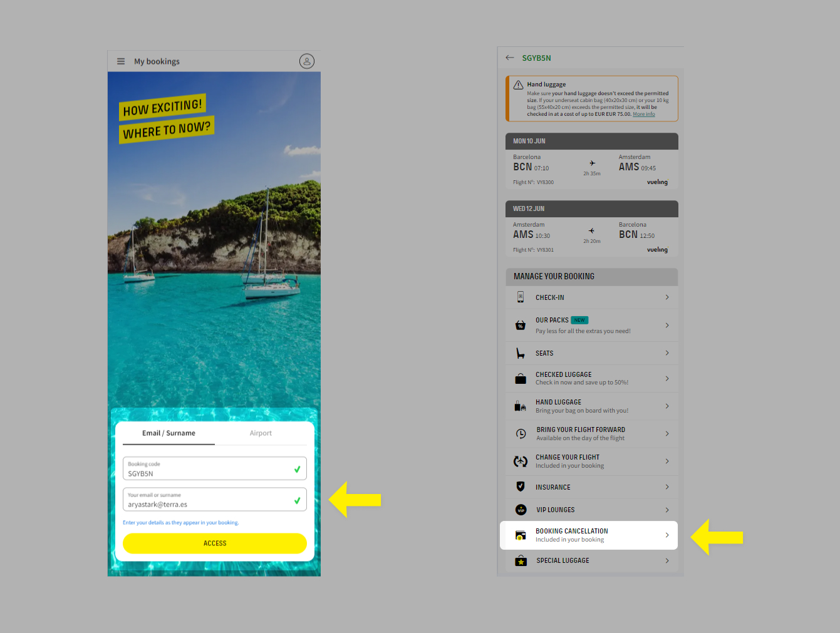Expand the Hand Luggage chevron
The height and width of the screenshot is (633, 840).
point(667,406)
